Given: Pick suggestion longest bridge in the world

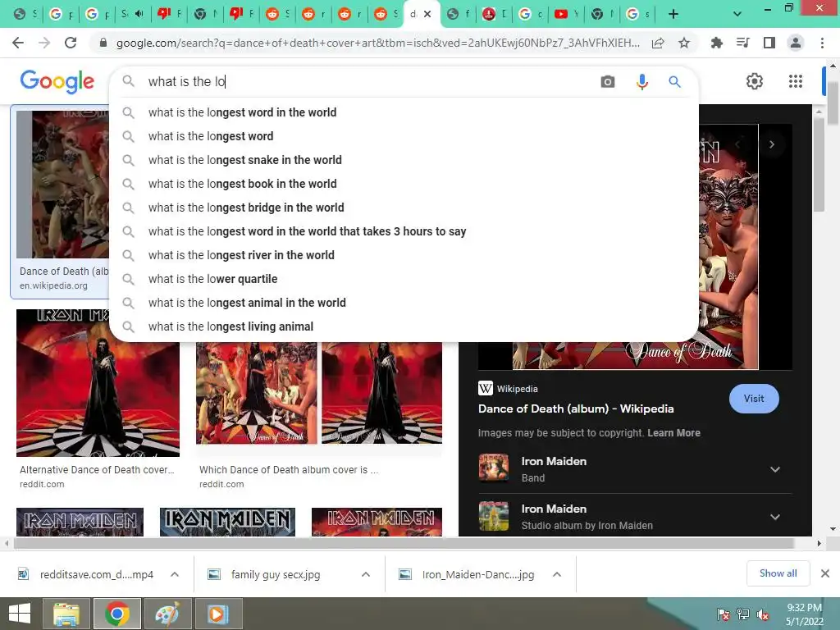Looking at the screenshot, I should tap(404, 208).
